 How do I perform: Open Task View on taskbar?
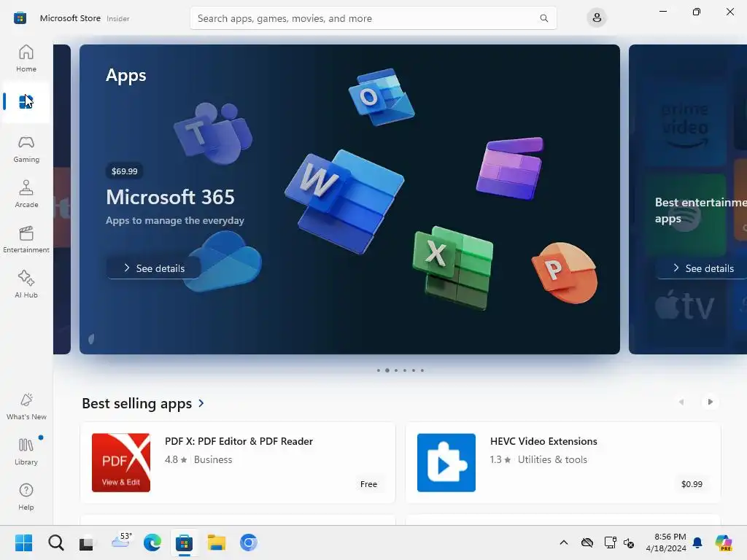point(88,542)
